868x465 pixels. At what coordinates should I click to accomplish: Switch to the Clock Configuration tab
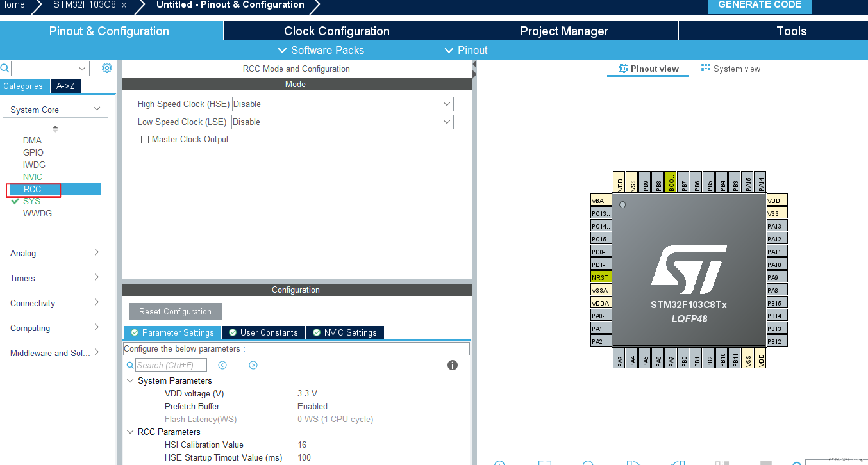point(337,31)
